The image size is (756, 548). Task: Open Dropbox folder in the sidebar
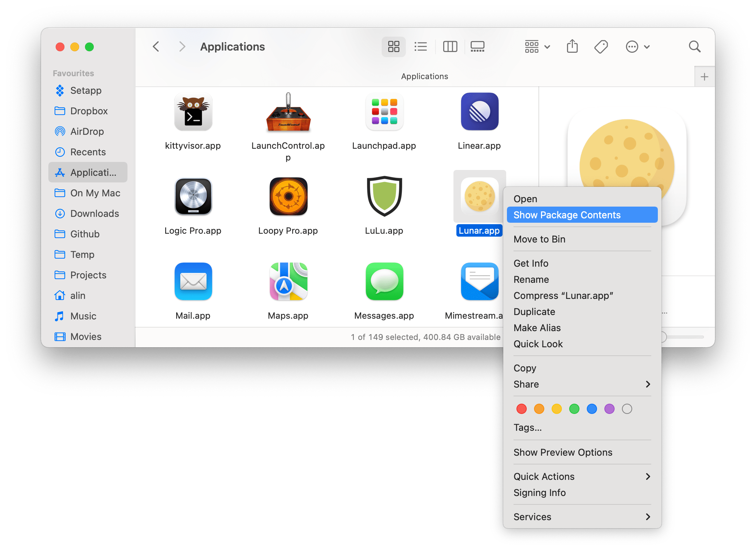(x=88, y=111)
